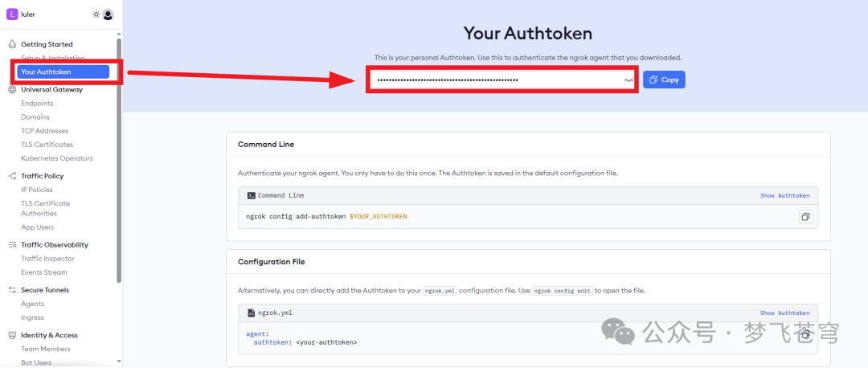This screenshot has width=868, height=368.
Task: Open the user profile avatar icon
Action: pos(108,14)
